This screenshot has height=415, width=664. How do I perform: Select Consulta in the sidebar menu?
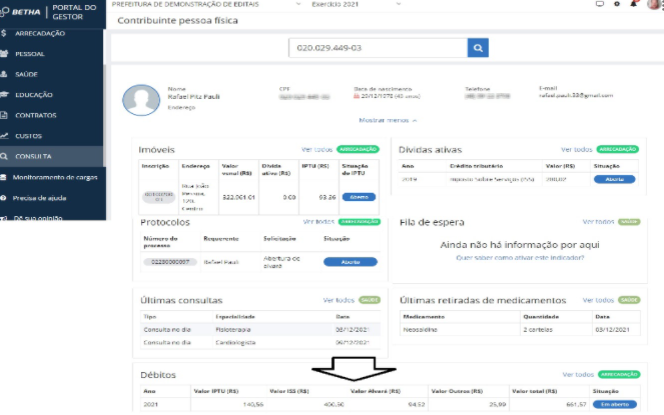pyautogui.click(x=33, y=157)
